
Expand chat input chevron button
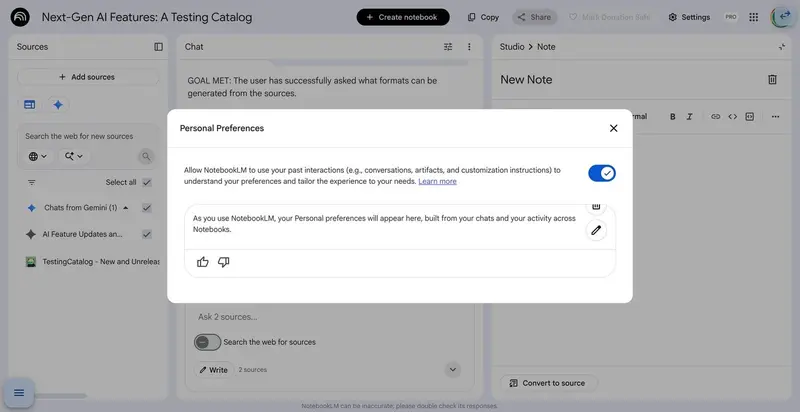click(x=453, y=370)
